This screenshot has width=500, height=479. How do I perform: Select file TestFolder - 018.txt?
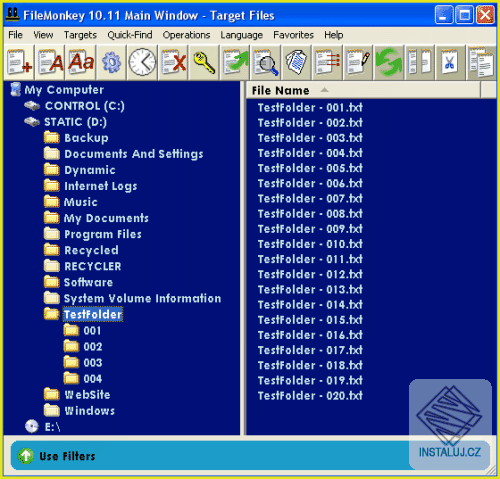(x=310, y=365)
